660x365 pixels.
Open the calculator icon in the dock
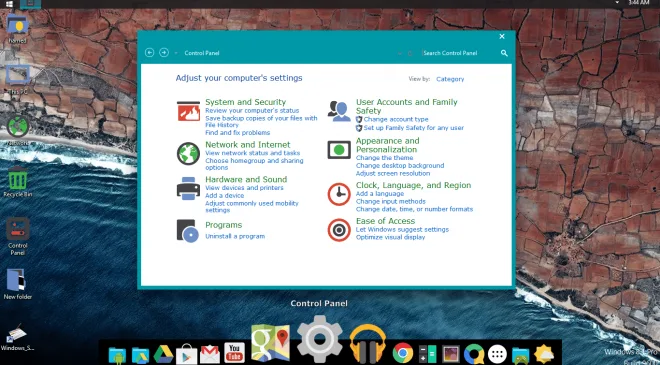click(428, 354)
